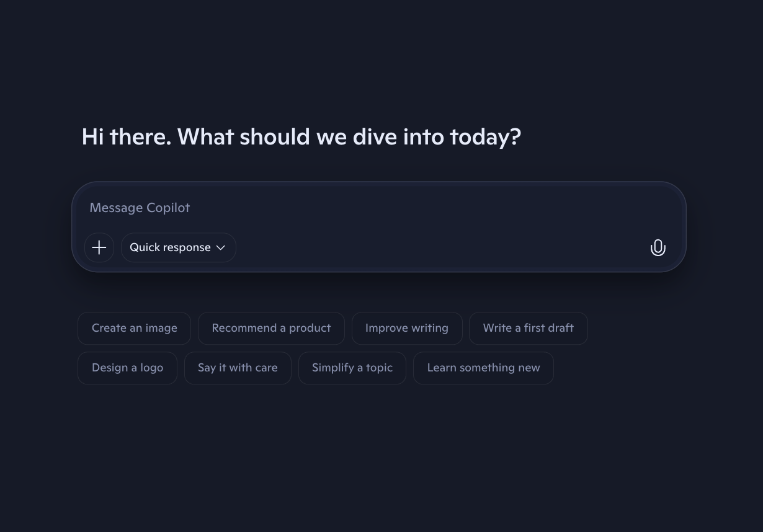Pick the Improve writing suggestion chip

(406, 328)
